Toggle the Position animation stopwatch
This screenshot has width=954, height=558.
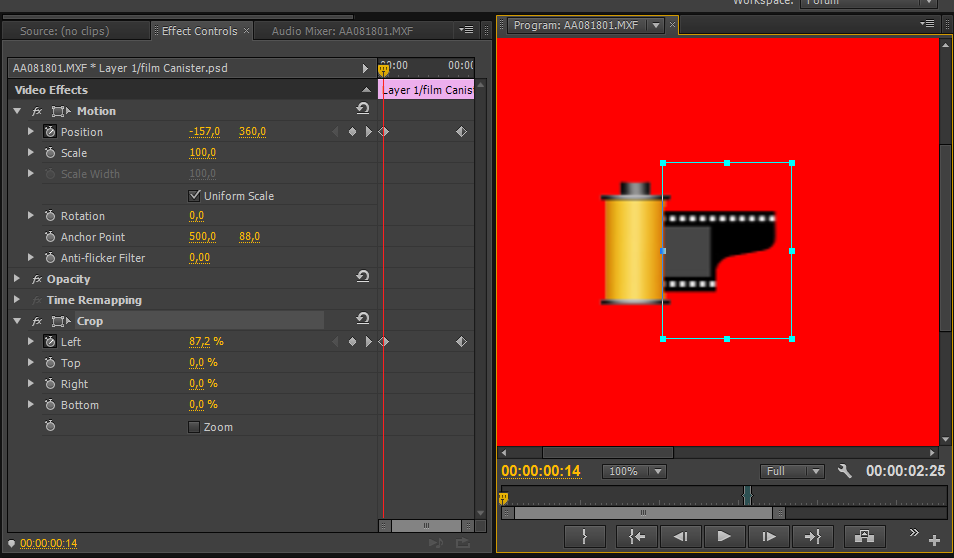pos(50,132)
